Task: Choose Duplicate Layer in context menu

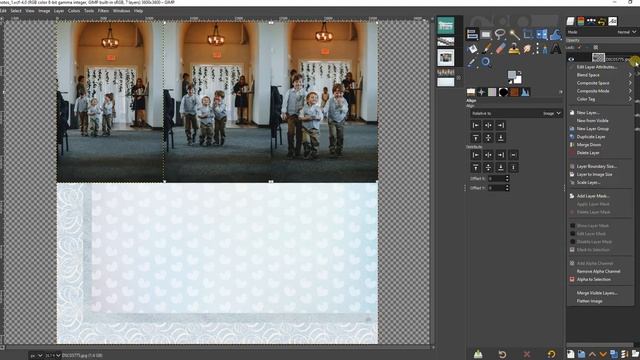Action: click(x=591, y=137)
